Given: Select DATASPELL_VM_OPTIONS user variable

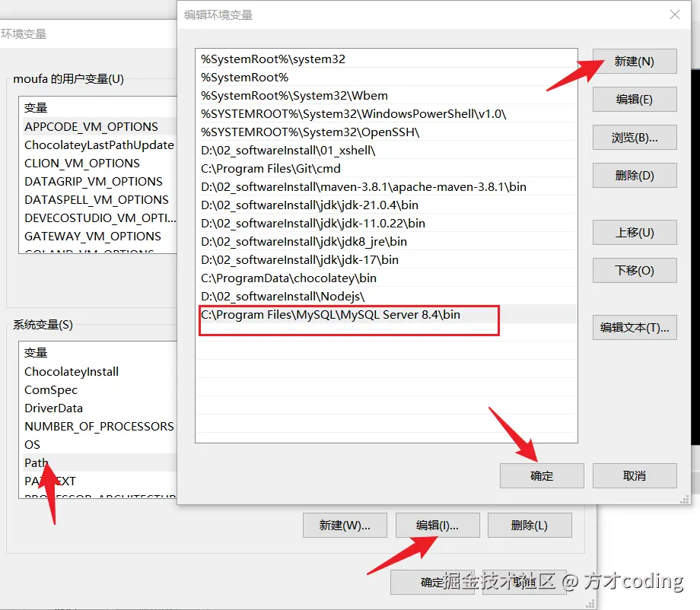Looking at the screenshot, I should (x=99, y=199).
